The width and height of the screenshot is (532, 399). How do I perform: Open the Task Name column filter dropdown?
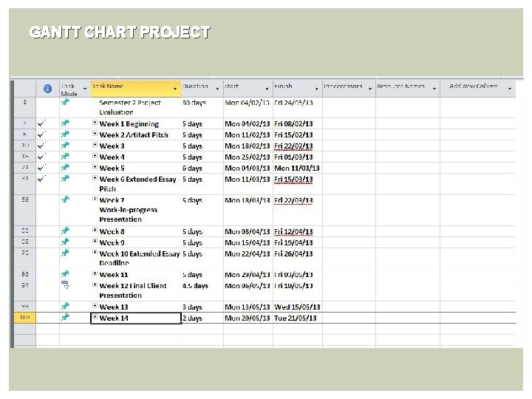click(175, 89)
